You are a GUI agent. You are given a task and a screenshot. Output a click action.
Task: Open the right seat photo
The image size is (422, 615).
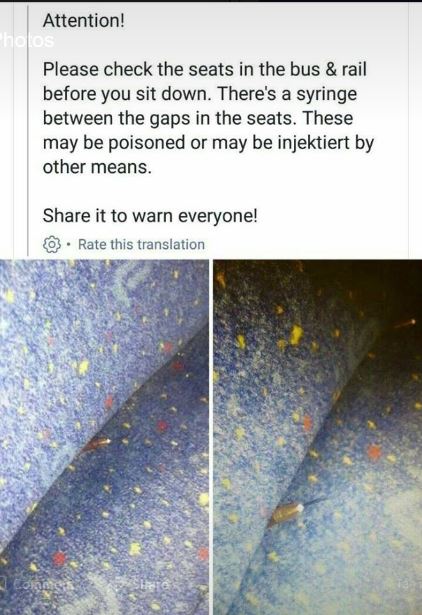318,437
